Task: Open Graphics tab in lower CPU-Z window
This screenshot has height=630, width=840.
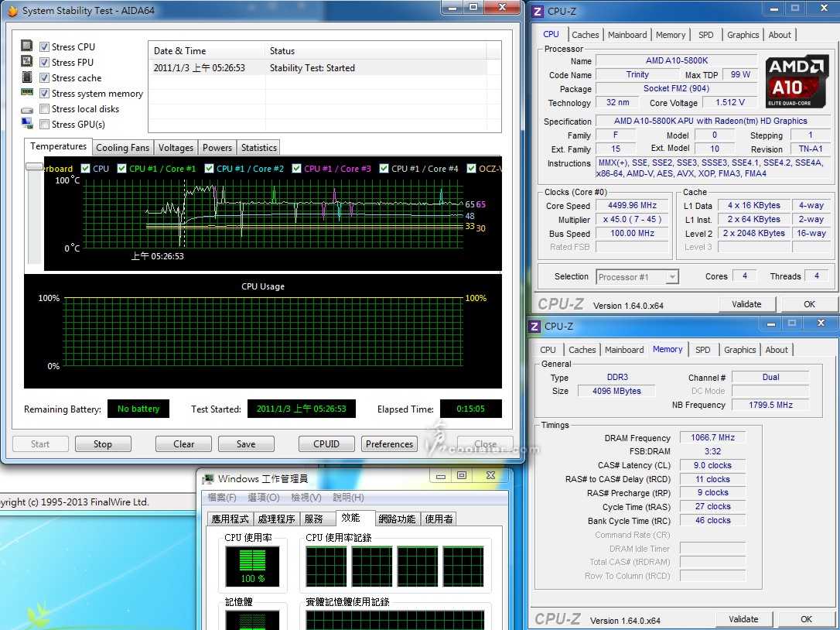Action: coord(739,350)
